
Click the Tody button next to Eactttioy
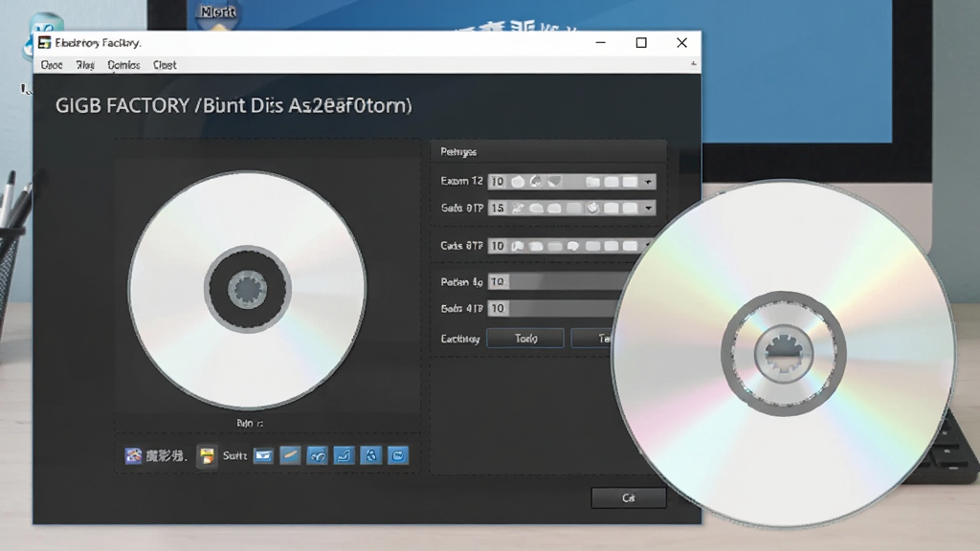pyautogui.click(x=525, y=338)
